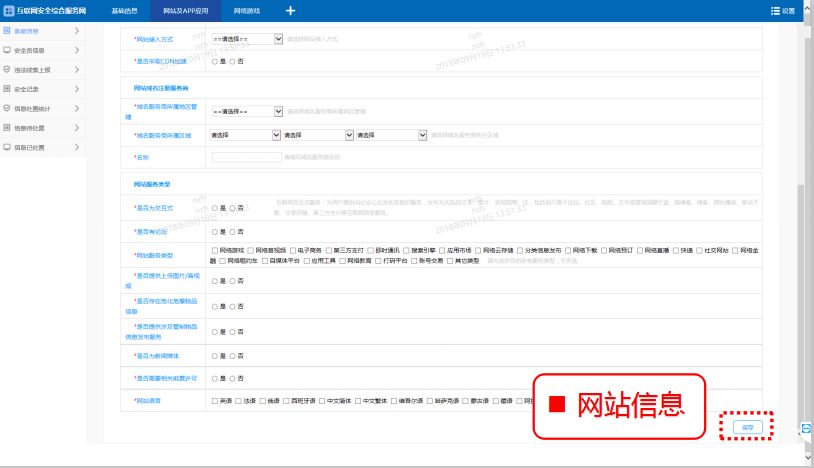Open the third 域名服务商所属区域 dropdown
Image resolution: width=814 pixels, height=468 pixels.
coord(391,135)
